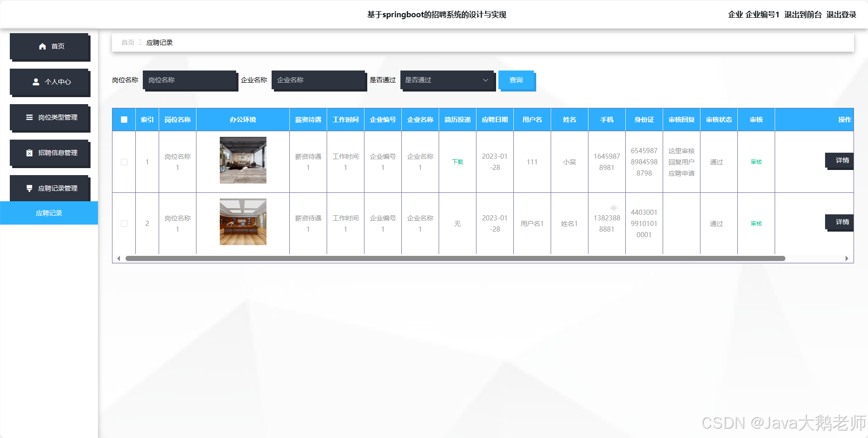868x438 pixels.
Task: Click the 审核回复 column header
Action: (682, 120)
